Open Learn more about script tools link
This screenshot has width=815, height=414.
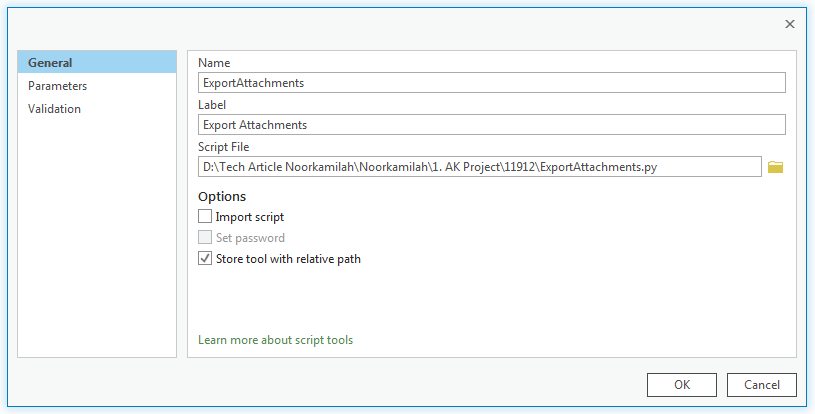click(x=275, y=340)
